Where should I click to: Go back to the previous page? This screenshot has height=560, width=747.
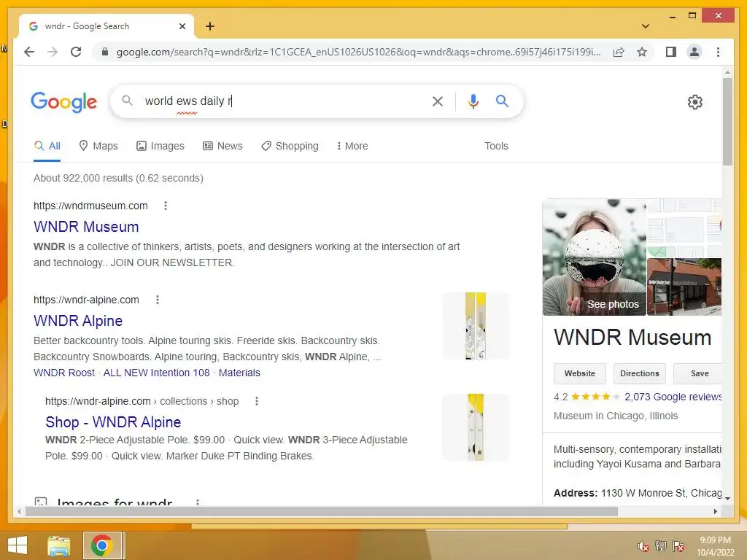29,52
